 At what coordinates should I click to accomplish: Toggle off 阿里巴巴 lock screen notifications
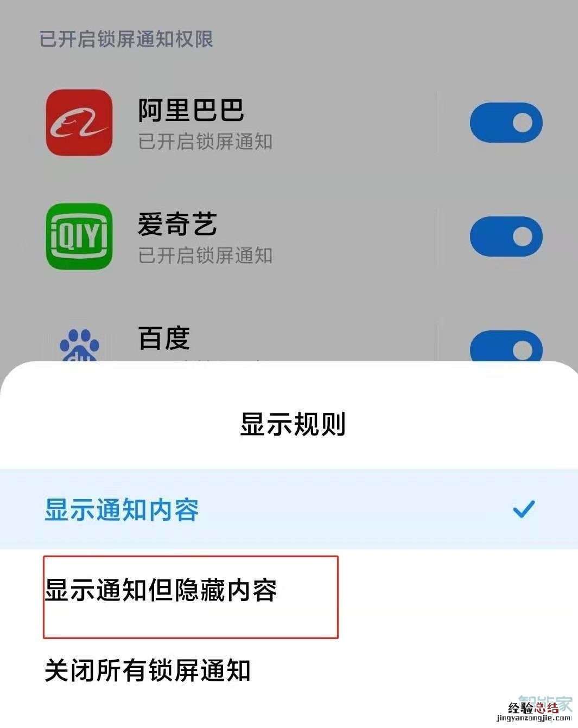[506, 123]
